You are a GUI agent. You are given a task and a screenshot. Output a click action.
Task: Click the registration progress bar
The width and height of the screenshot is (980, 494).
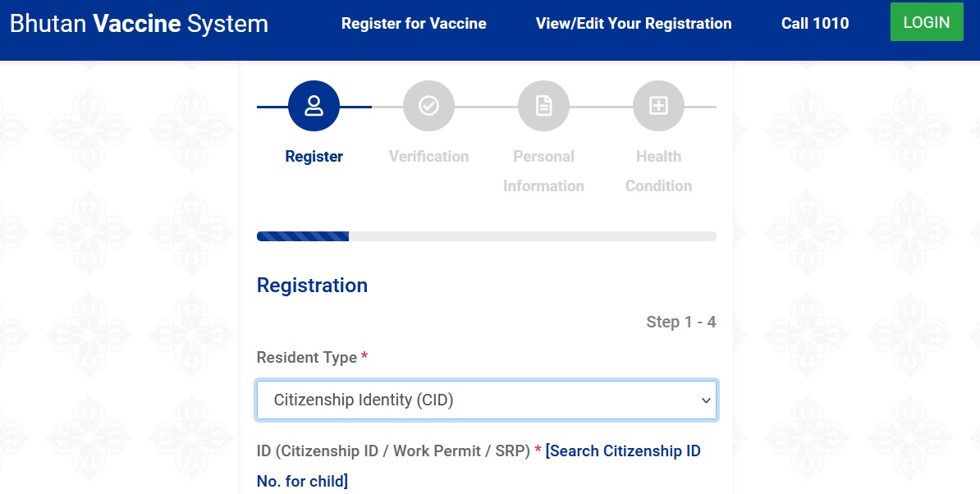pyautogui.click(x=487, y=236)
